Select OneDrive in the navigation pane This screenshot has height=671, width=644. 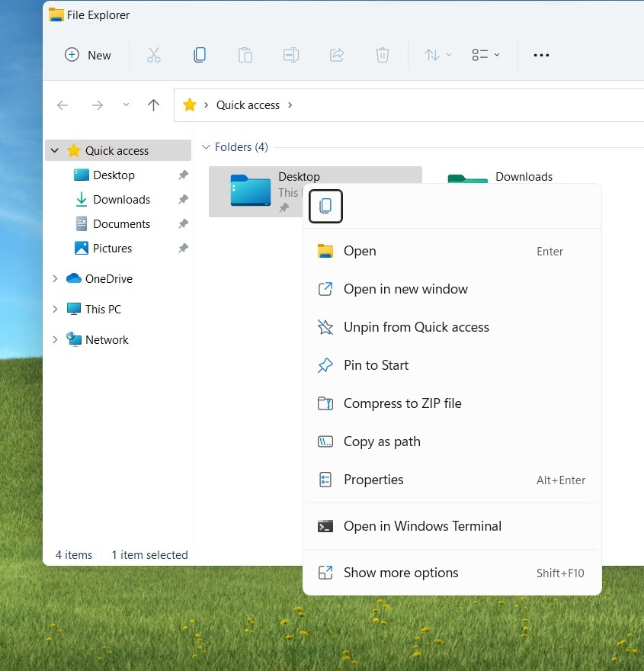pyautogui.click(x=109, y=279)
